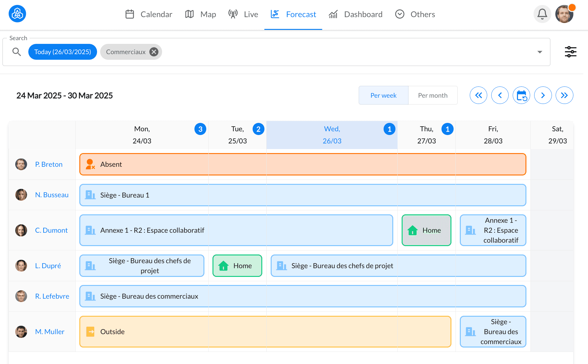Screen dimensions: 588x364
Task: Switch to Per month view
Action: click(433, 95)
